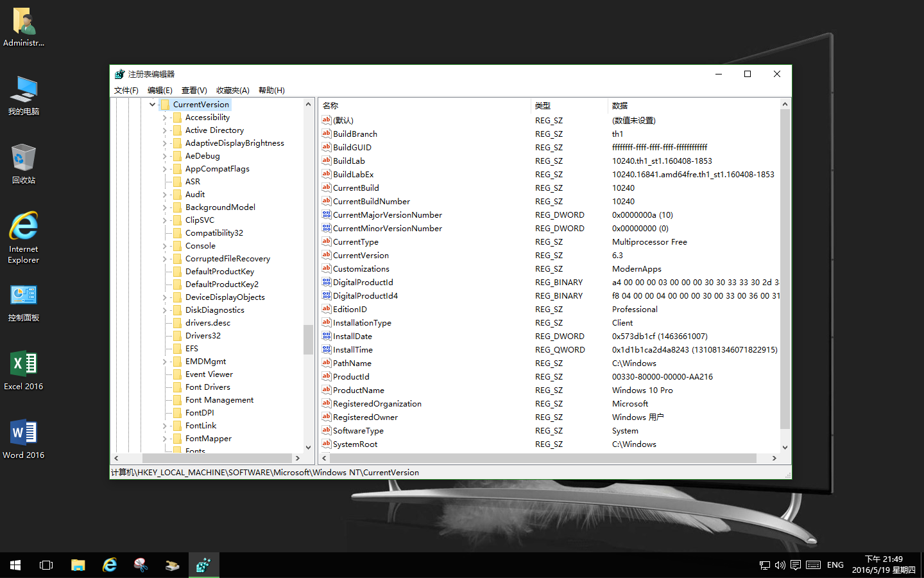The width and height of the screenshot is (924, 578).
Task: Expand the DeviceDisplayObjects key
Action: click(164, 297)
